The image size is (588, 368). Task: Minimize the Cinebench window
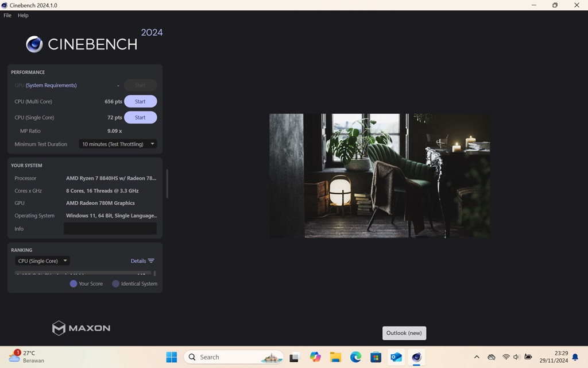534,5
